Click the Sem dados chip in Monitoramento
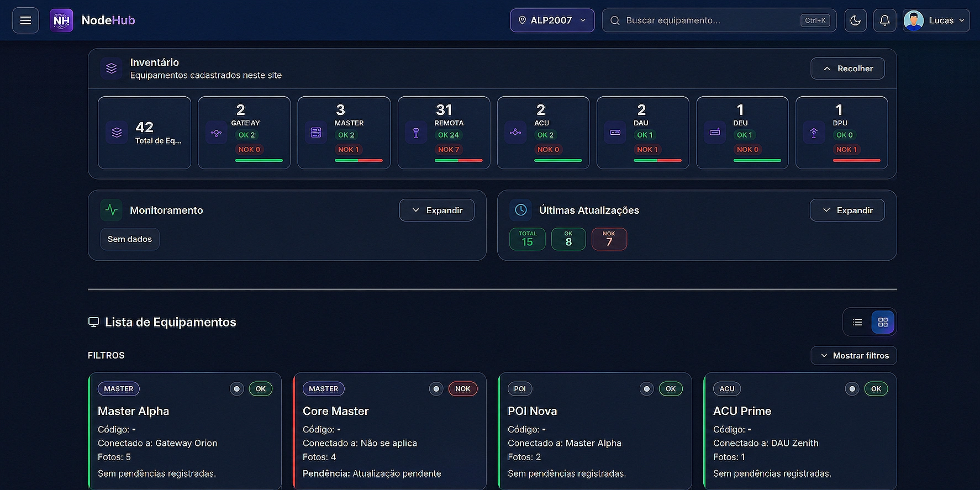The width and height of the screenshot is (980, 490). point(130,239)
